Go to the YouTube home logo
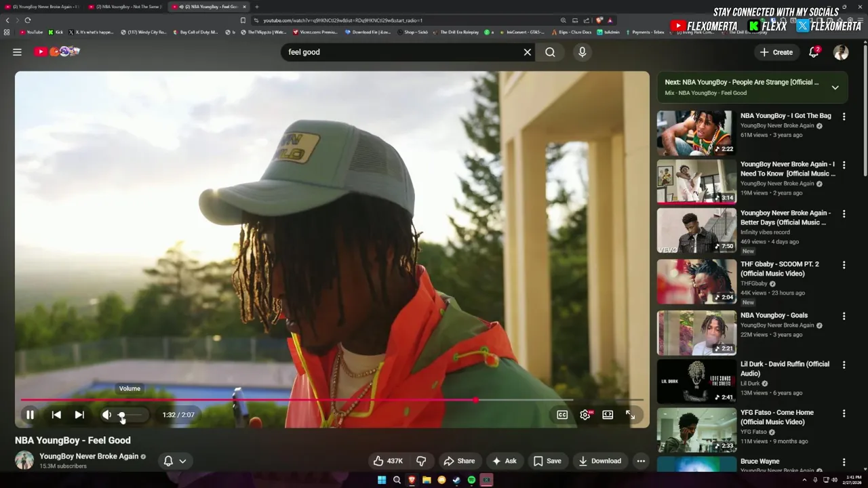Image resolution: width=868 pixels, height=488 pixels. tap(57, 52)
